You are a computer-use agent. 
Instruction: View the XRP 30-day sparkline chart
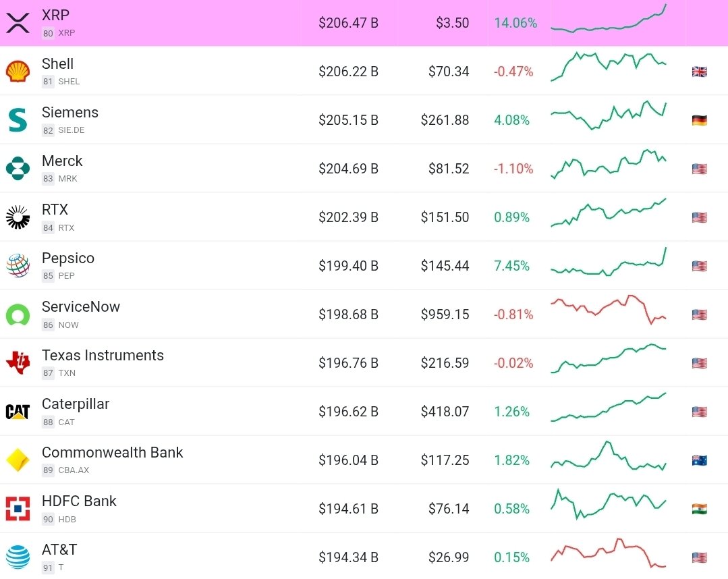[609, 19]
